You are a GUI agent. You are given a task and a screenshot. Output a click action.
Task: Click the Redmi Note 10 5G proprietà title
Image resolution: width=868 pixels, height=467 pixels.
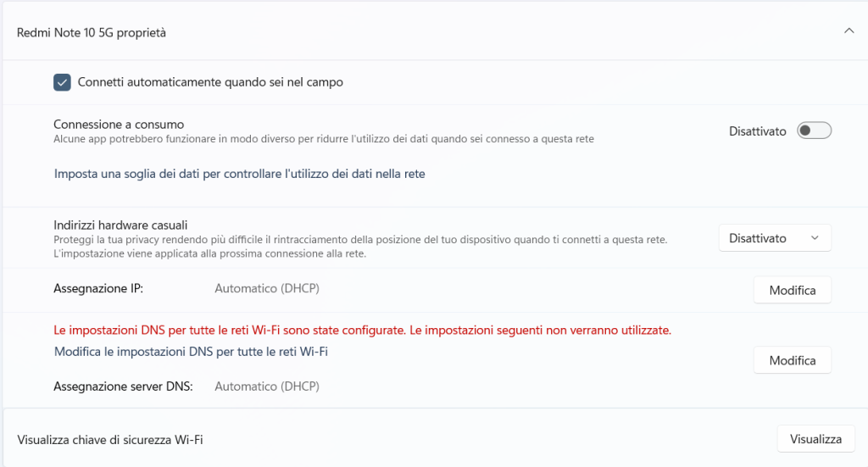(92, 33)
